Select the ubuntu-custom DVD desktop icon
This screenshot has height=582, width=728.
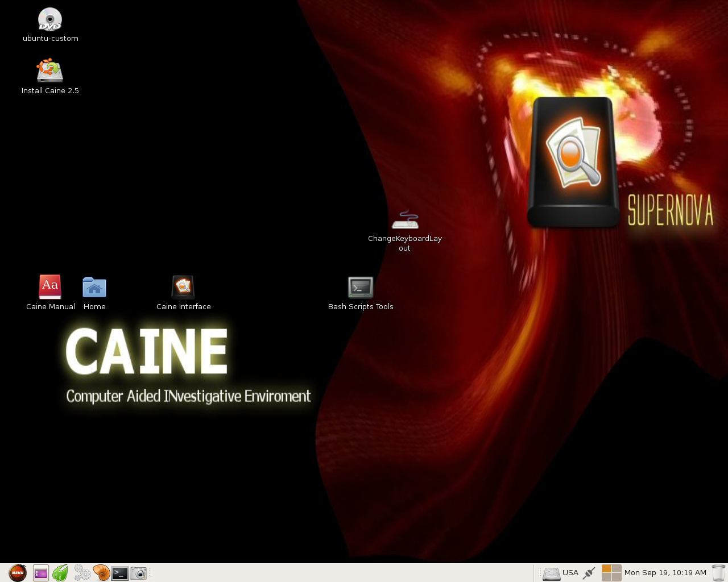coord(50,19)
